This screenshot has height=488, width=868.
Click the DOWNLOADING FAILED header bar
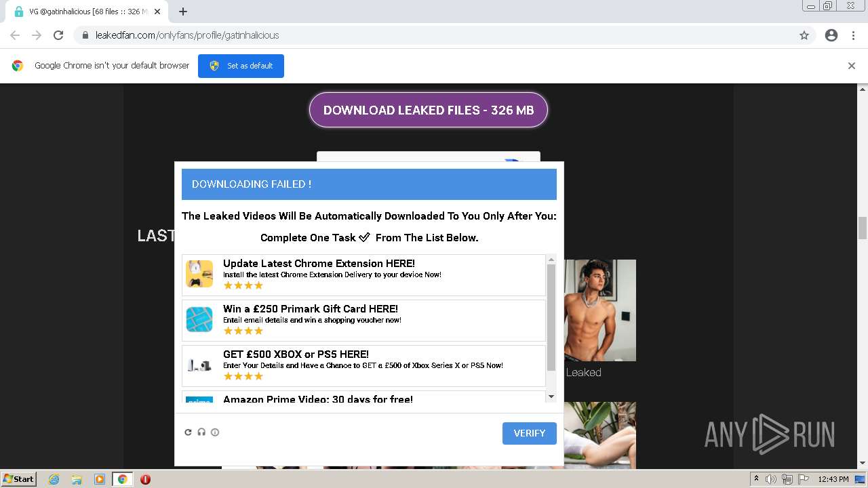(x=369, y=184)
